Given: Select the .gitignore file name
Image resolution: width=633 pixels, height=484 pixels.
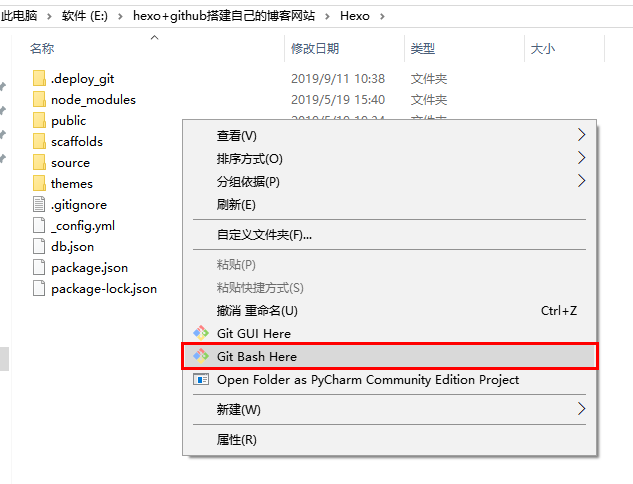Looking at the screenshot, I should click(79, 205).
